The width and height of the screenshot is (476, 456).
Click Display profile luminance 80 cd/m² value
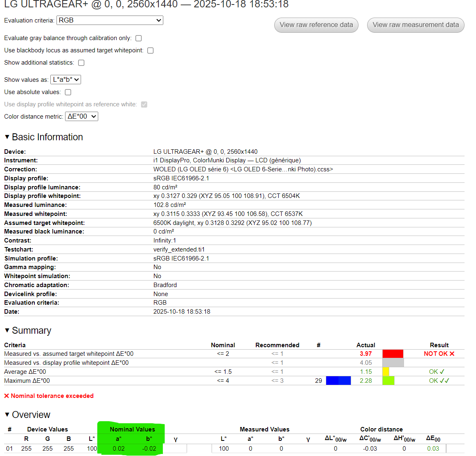[x=165, y=187]
